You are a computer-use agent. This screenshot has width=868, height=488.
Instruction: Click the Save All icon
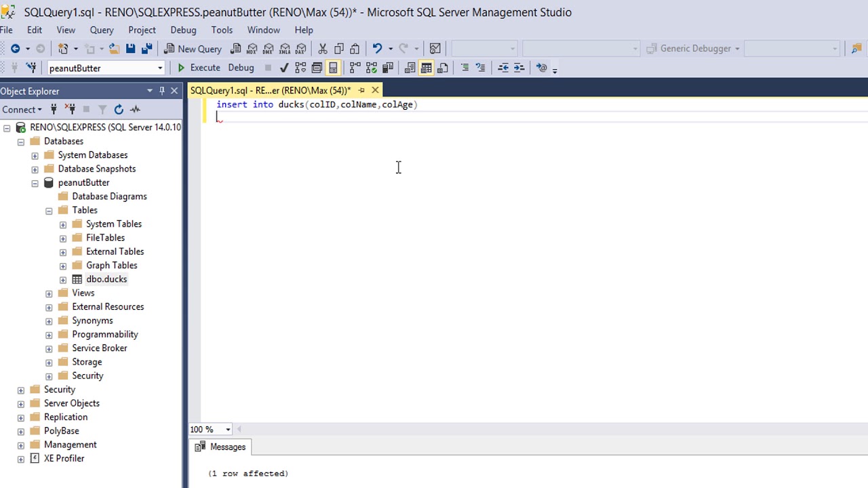(146, 48)
